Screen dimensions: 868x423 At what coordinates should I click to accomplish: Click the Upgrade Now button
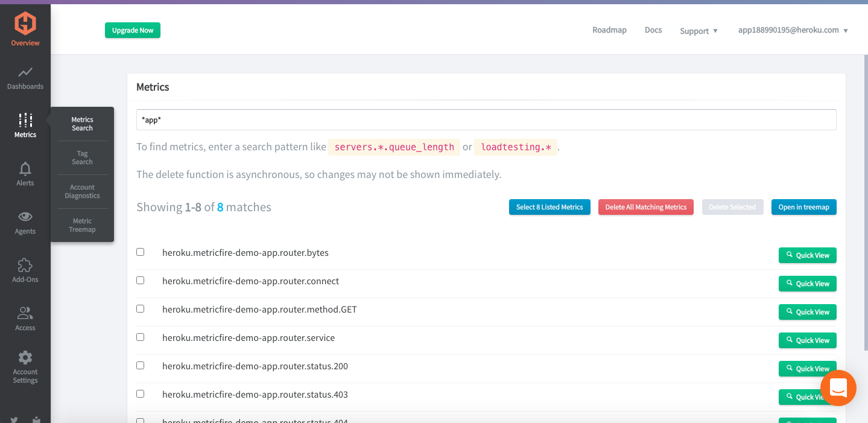133,30
